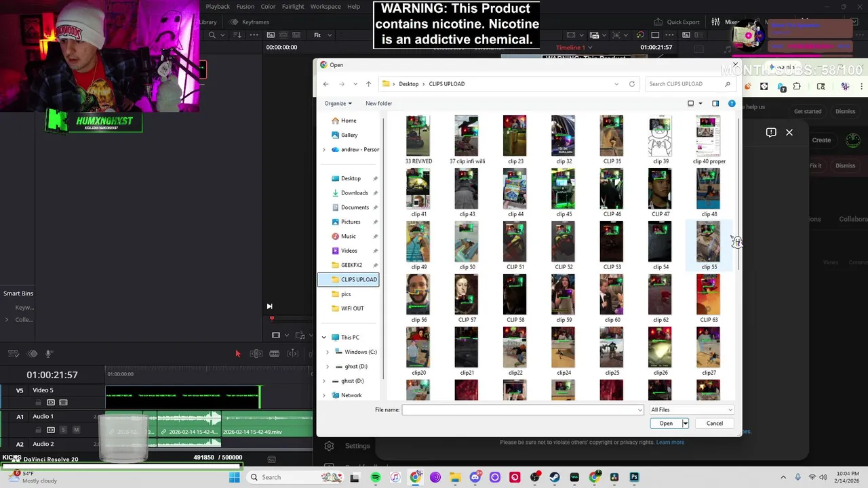
Task: Focus the Search CLIPS UPLOAD box
Action: pos(690,84)
